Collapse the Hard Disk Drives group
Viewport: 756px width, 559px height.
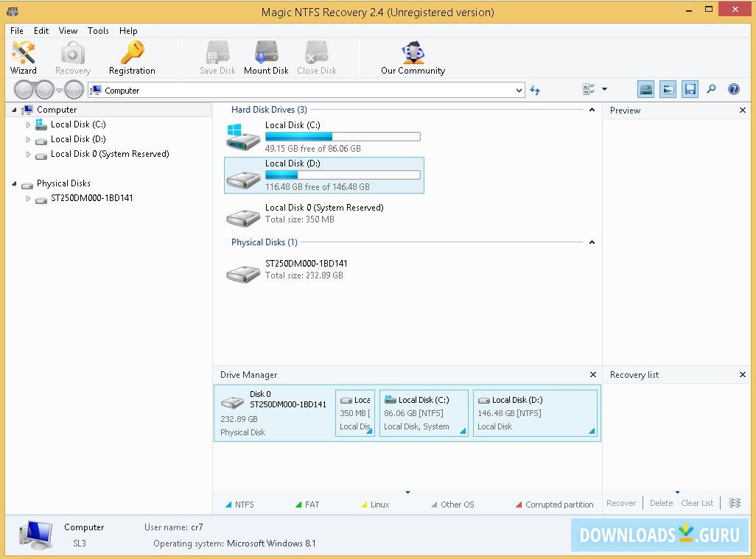(592, 110)
